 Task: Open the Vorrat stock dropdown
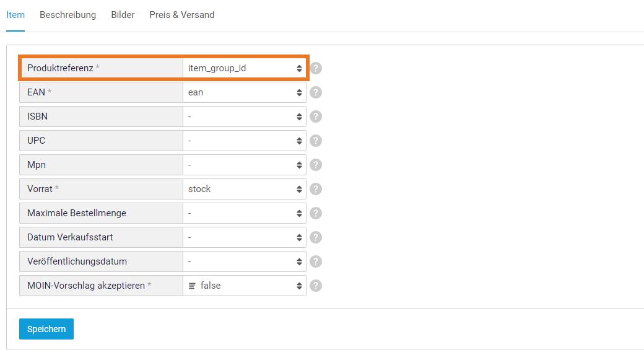(245, 189)
